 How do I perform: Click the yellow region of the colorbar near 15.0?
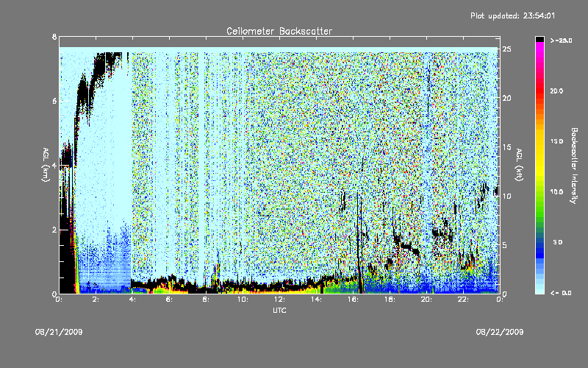coord(539,141)
